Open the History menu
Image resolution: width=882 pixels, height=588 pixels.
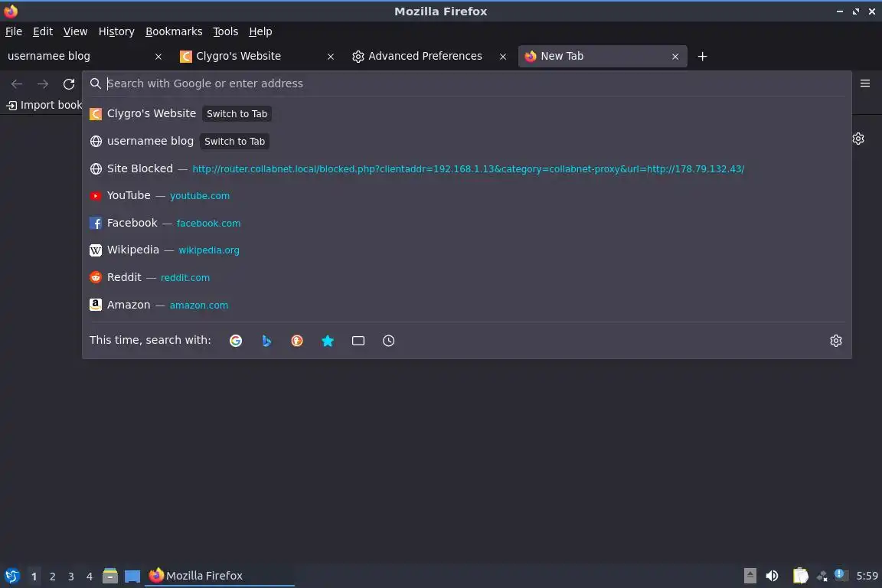116,31
